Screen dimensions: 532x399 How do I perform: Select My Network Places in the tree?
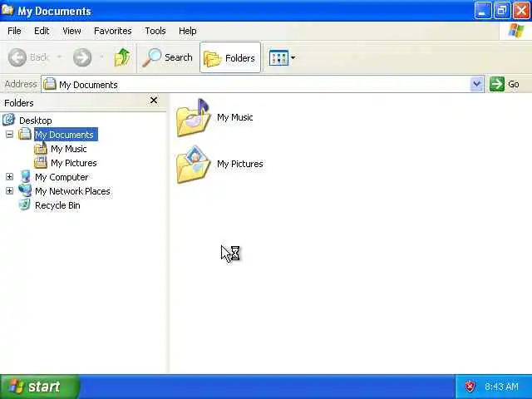point(72,191)
